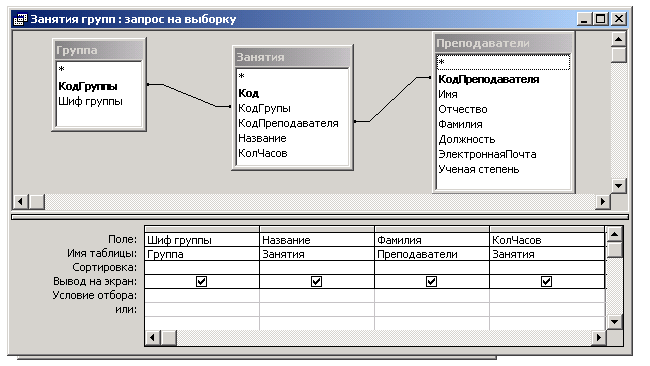Click up arrow of grid vertical scrollbar
Viewport: 650px width, 366px height.
[614, 235]
